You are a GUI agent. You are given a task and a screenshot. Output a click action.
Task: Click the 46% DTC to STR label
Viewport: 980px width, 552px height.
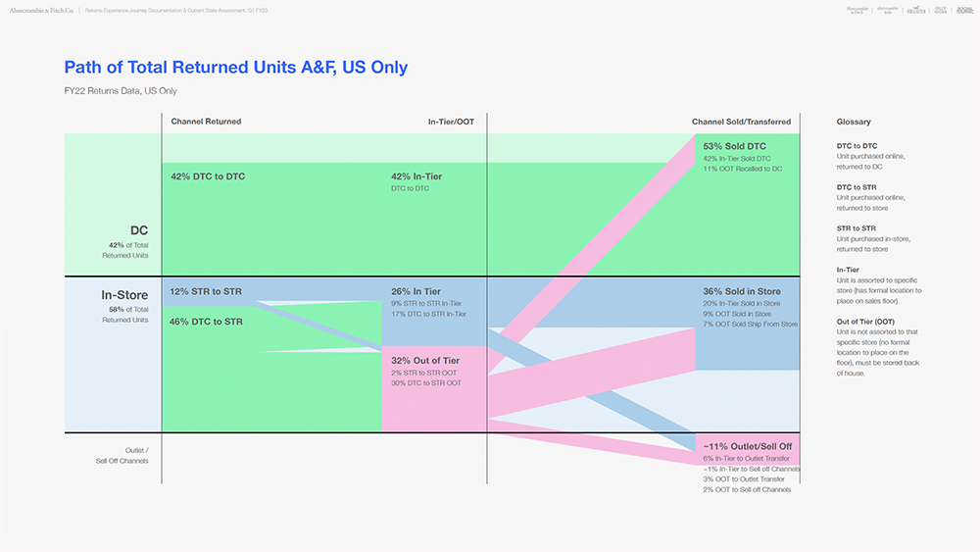coord(207,322)
